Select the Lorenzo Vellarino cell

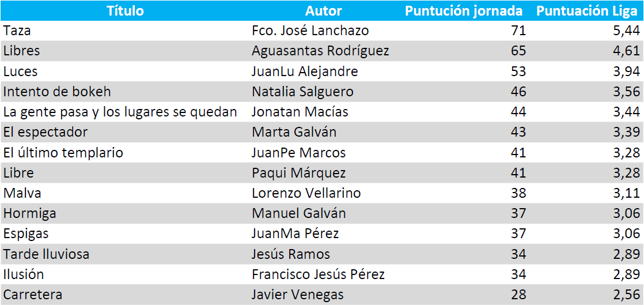306,193
